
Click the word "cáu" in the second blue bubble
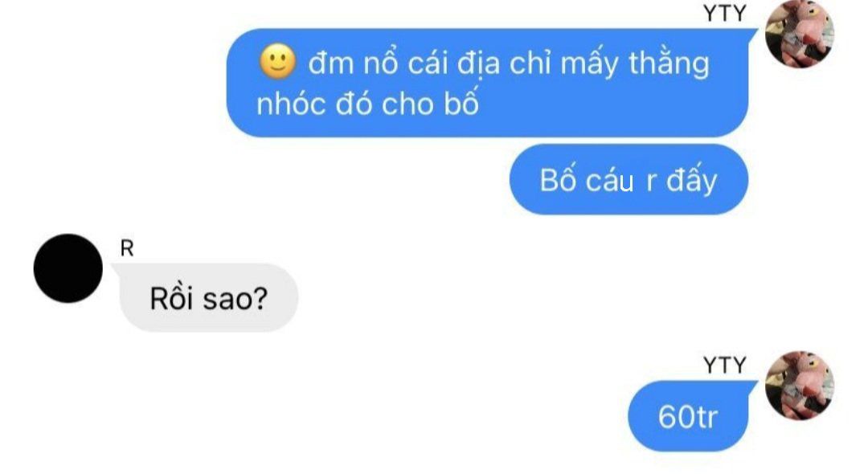[609, 181]
